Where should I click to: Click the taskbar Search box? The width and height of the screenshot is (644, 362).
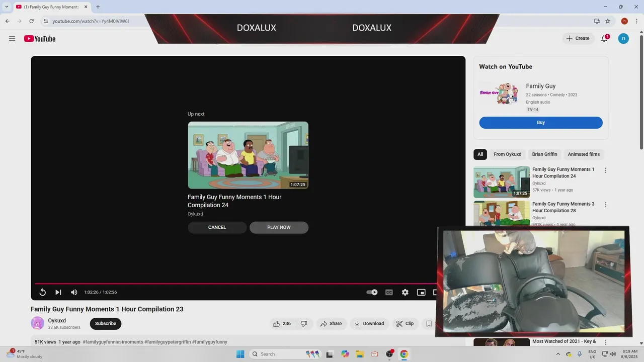click(x=285, y=354)
